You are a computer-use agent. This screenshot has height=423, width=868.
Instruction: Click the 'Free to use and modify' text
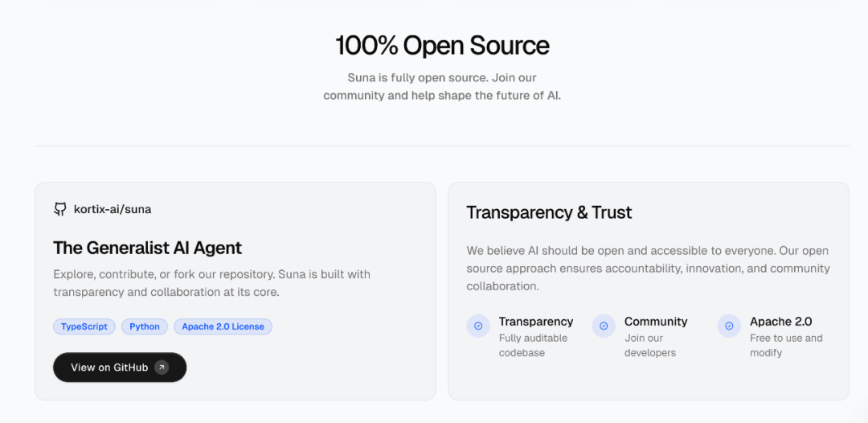(x=786, y=346)
